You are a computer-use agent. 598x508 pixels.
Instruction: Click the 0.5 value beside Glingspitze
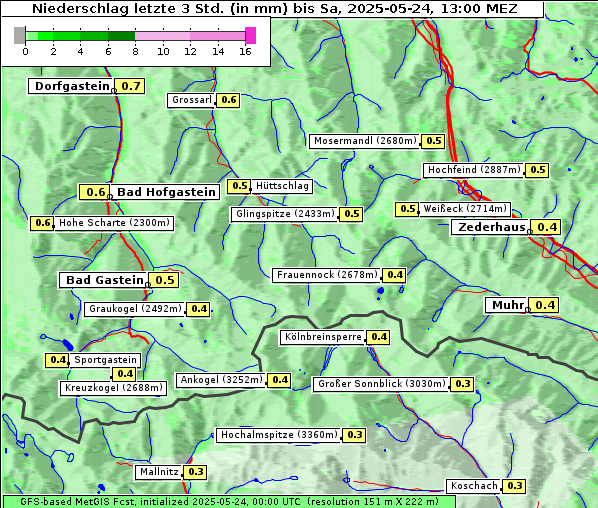tap(351, 214)
